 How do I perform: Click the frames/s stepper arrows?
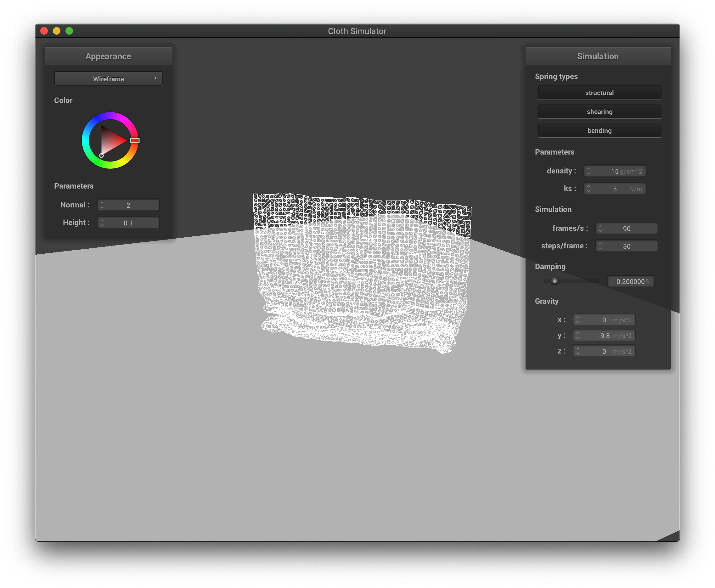pyautogui.click(x=600, y=228)
